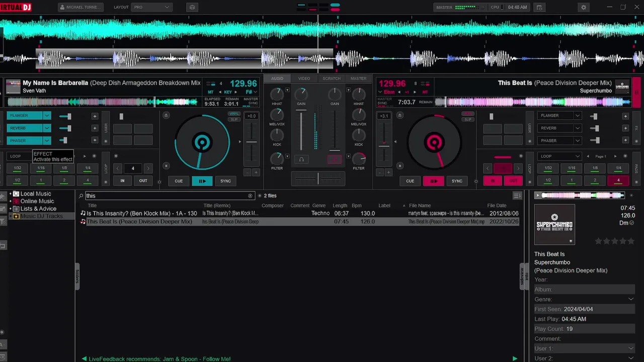Click the next pads page arrow on the right deck

pyautogui.click(x=615, y=156)
